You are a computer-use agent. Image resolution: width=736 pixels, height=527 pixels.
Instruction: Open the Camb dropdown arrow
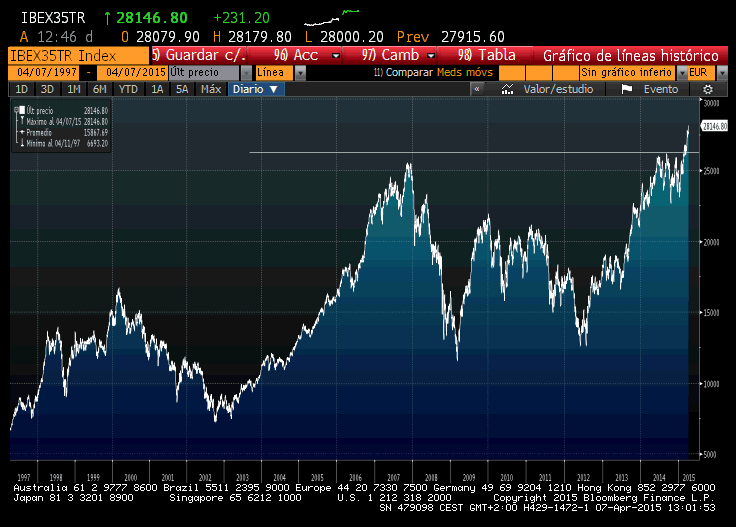pyautogui.click(x=431, y=56)
